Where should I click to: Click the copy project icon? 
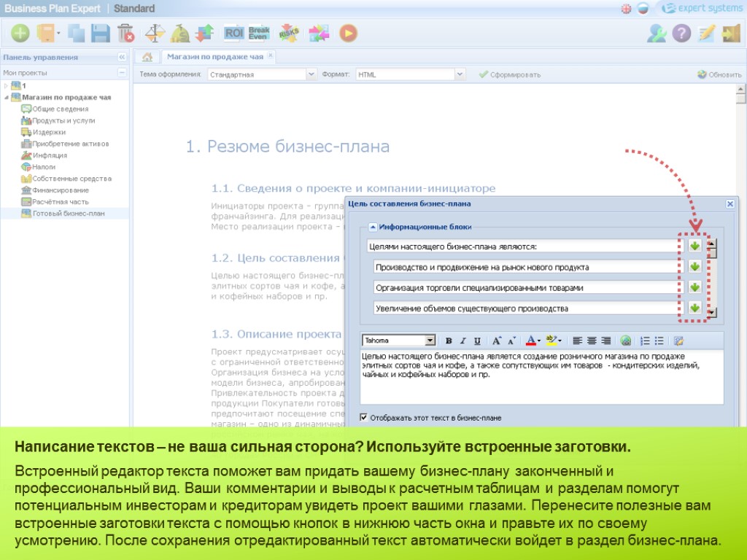point(76,34)
